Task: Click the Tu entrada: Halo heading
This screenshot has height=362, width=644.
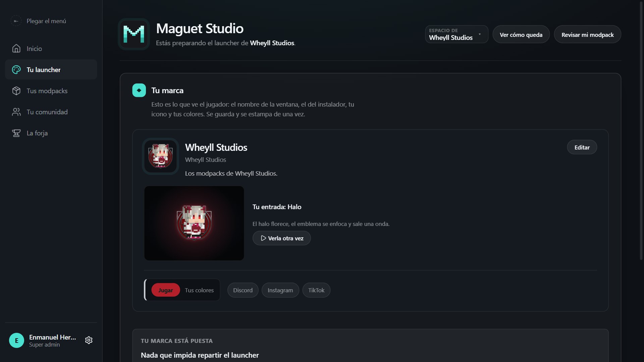Action: click(277, 207)
